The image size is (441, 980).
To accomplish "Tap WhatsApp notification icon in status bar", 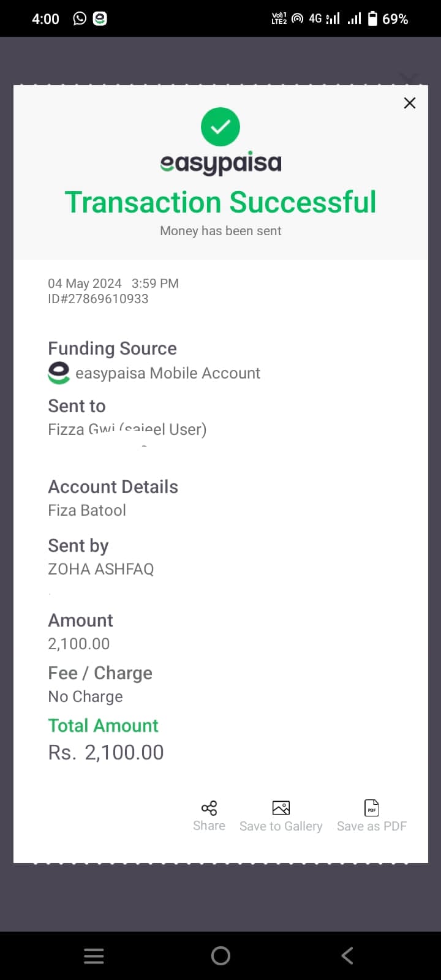I will 80,18.
